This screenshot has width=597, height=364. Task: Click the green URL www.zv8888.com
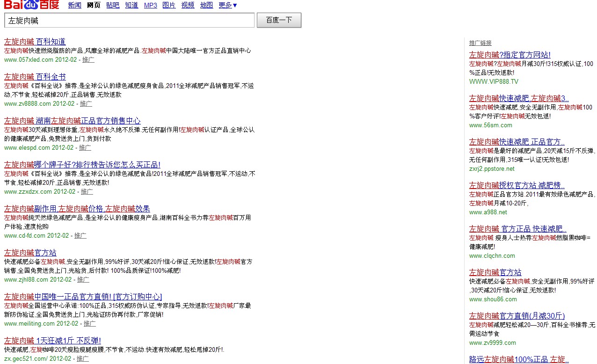click(28, 104)
